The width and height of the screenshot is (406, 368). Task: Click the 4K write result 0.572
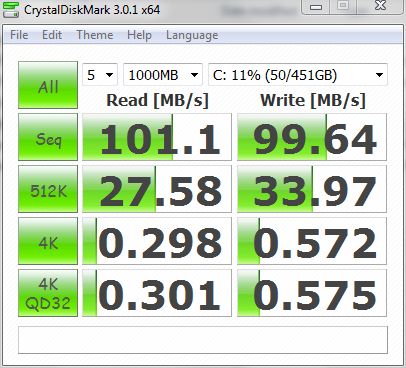(x=312, y=241)
